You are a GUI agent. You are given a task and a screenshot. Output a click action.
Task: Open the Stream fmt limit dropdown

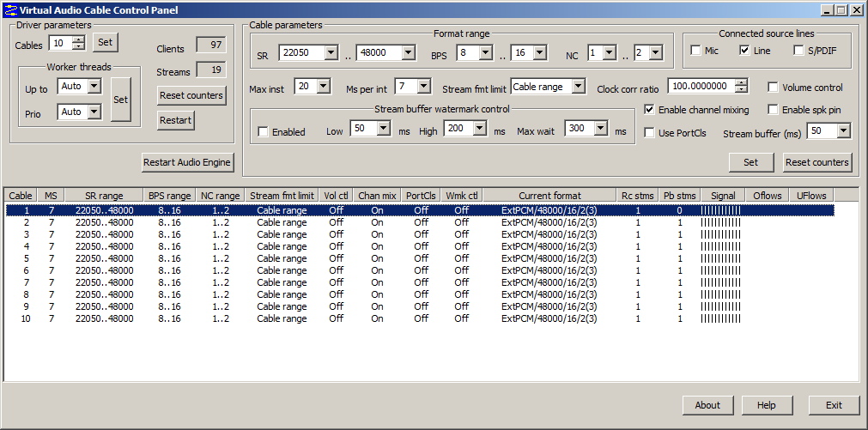(x=578, y=87)
